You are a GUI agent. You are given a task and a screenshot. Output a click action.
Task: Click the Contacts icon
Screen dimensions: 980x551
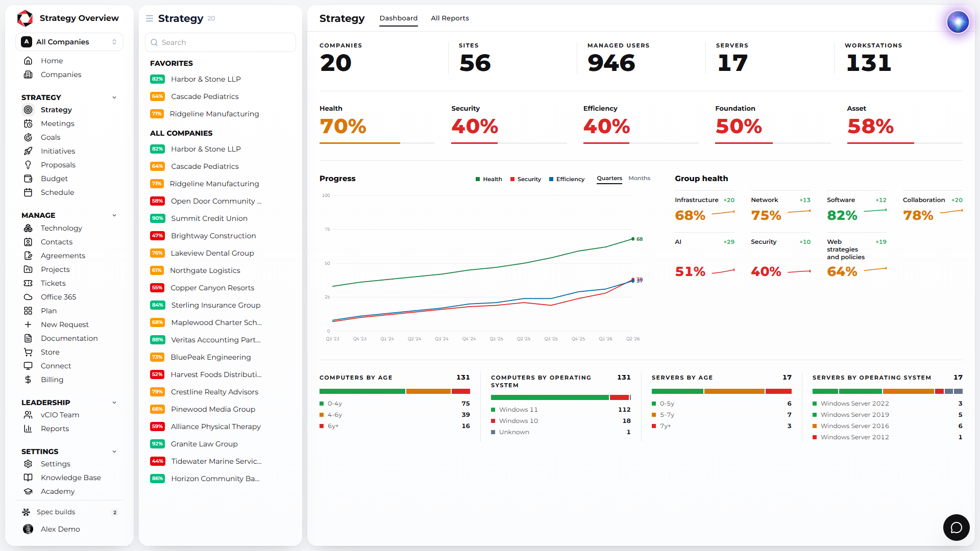28,242
